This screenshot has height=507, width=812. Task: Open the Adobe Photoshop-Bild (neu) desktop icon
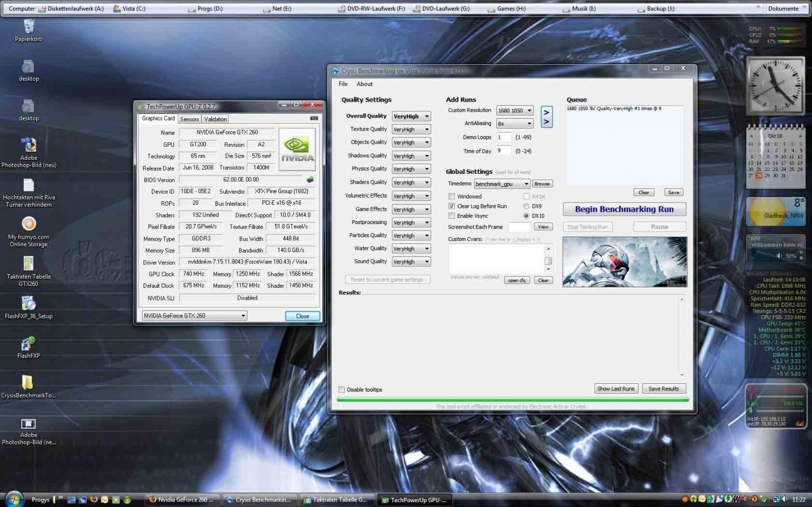pos(29,152)
